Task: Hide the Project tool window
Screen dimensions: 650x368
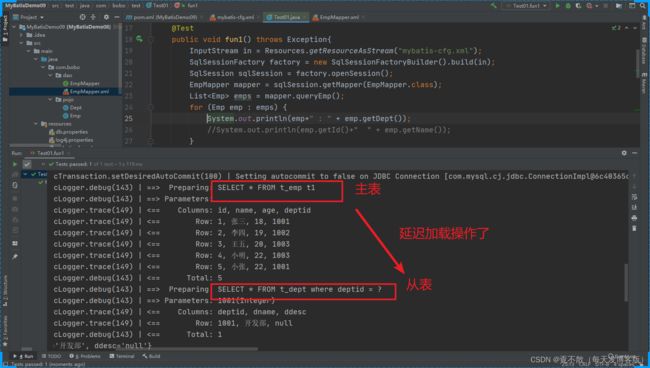Action: coord(116,17)
